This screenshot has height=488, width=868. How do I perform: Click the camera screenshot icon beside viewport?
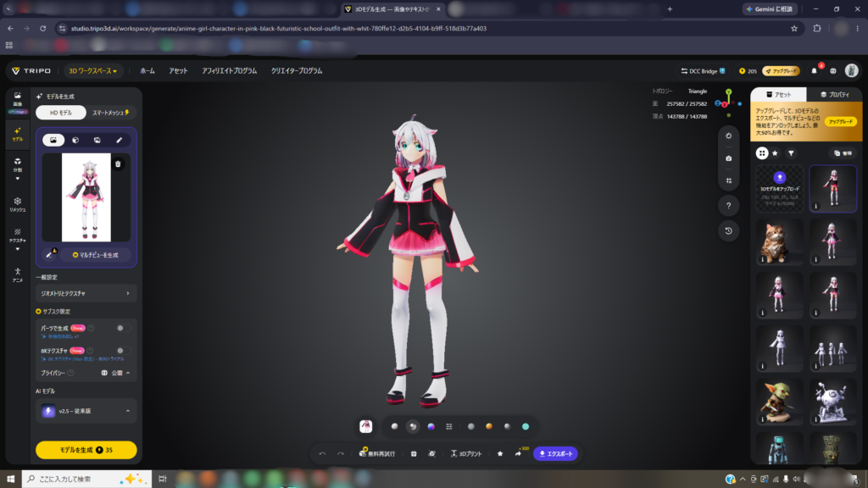[x=728, y=158]
